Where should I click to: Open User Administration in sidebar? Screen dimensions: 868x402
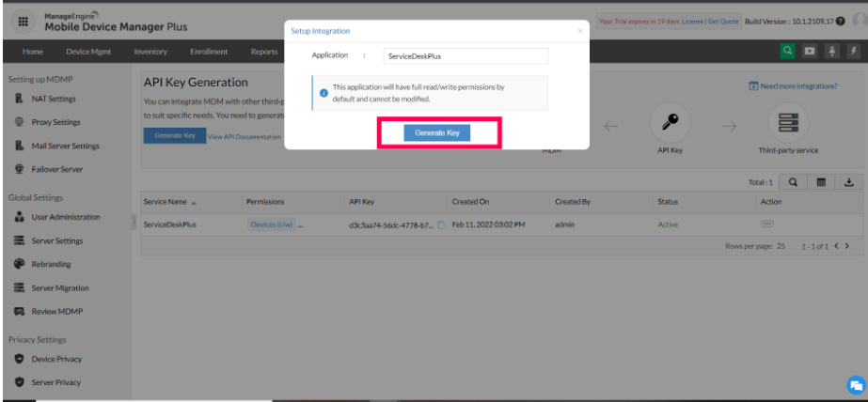(66, 217)
